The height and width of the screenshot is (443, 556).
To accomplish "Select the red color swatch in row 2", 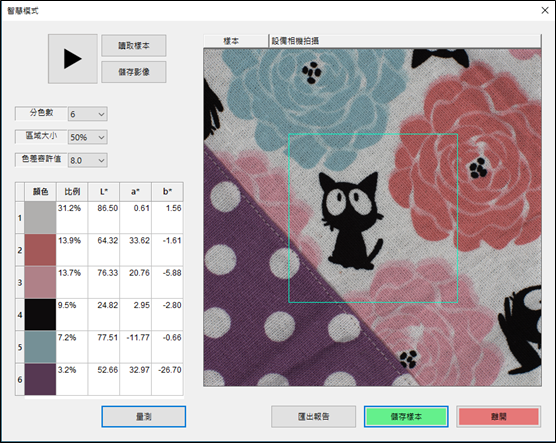I will 40,250.
